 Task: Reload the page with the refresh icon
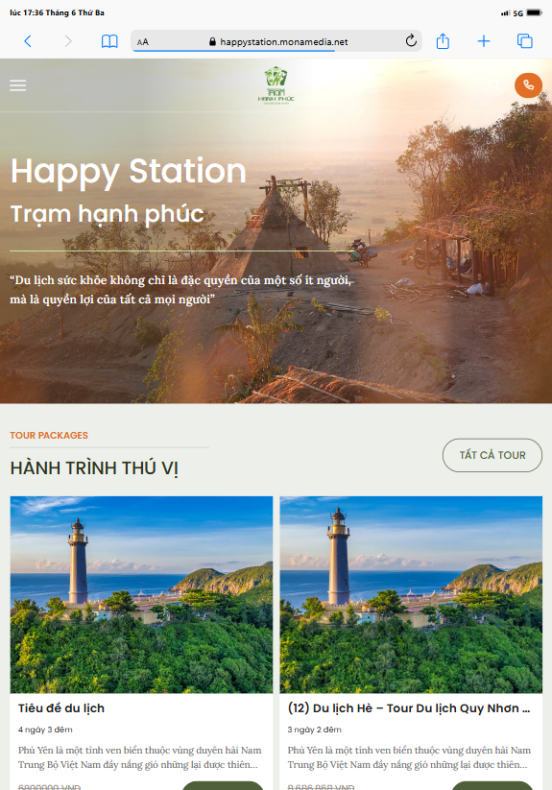(x=411, y=41)
